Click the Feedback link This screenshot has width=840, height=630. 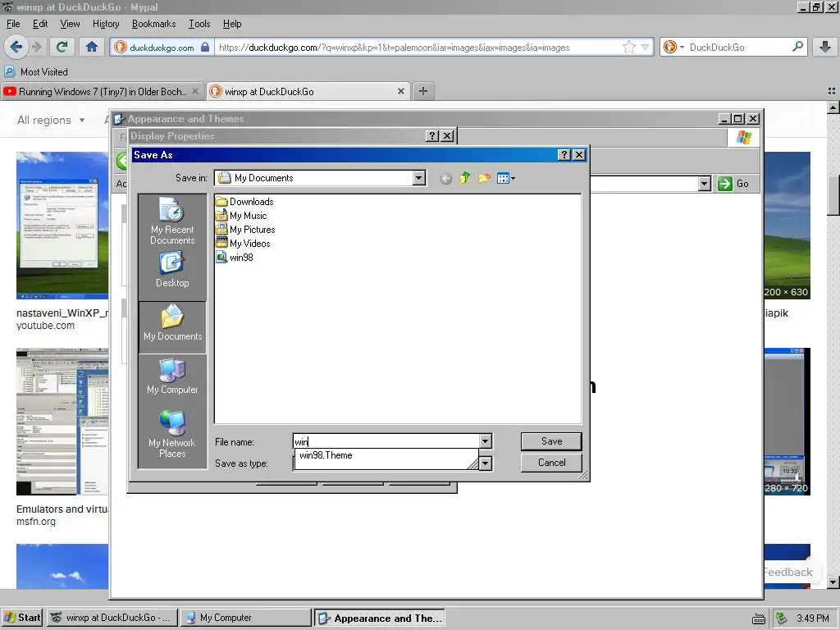[x=787, y=572]
